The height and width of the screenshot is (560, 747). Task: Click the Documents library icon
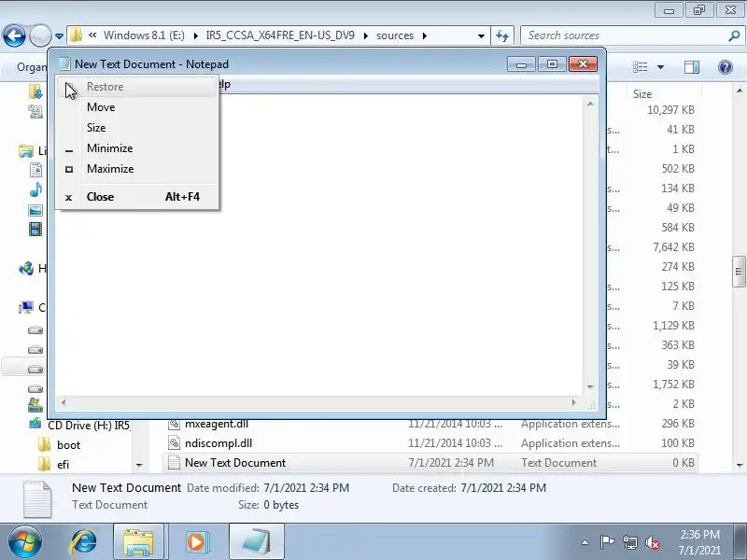tap(35, 170)
